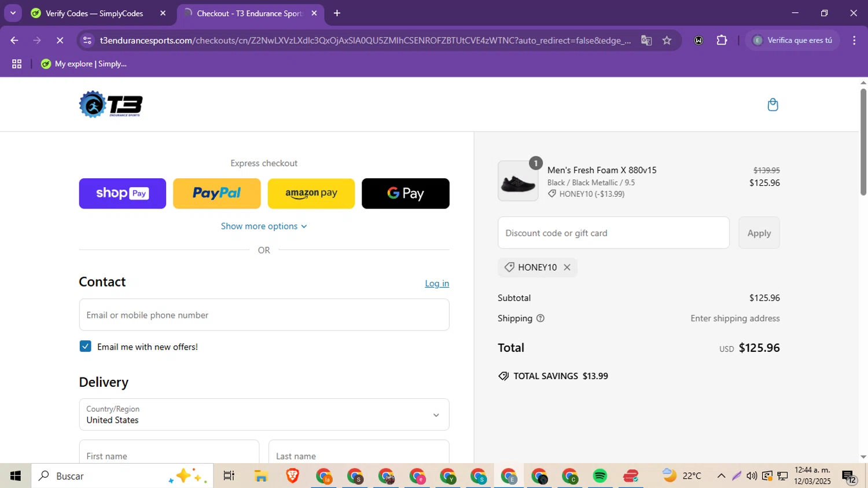Show hidden system tray icons
The height and width of the screenshot is (488, 868).
point(721,476)
